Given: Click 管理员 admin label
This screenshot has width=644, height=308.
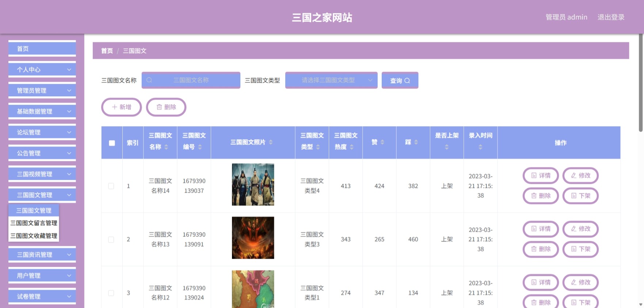Looking at the screenshot, I should point(566,17).
